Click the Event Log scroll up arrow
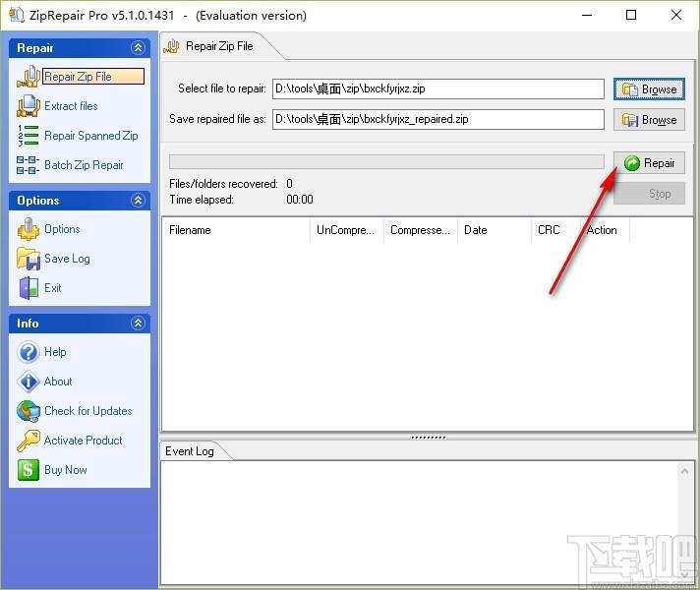The height and width of the screenshot is (590, 700). 684,471
